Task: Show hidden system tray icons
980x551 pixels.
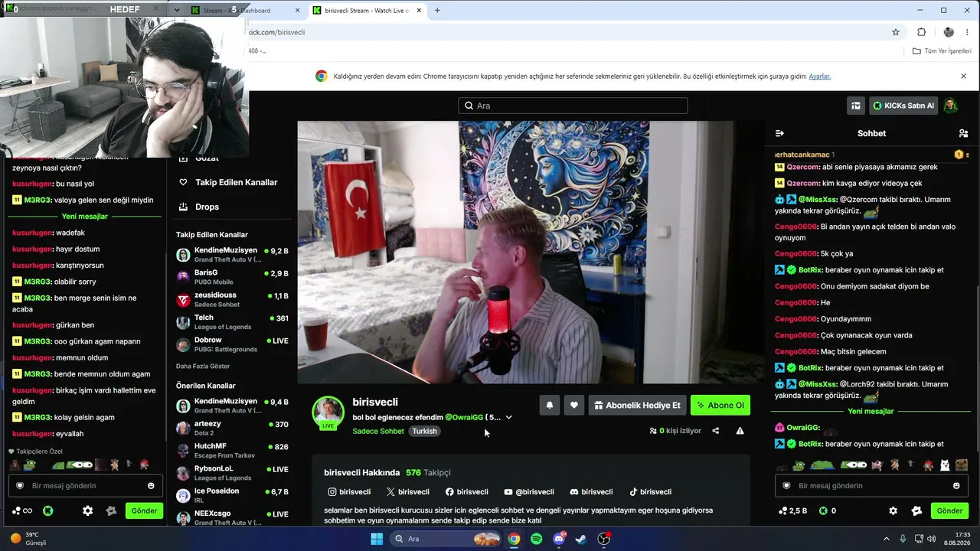Action: [x=887, y=539]
